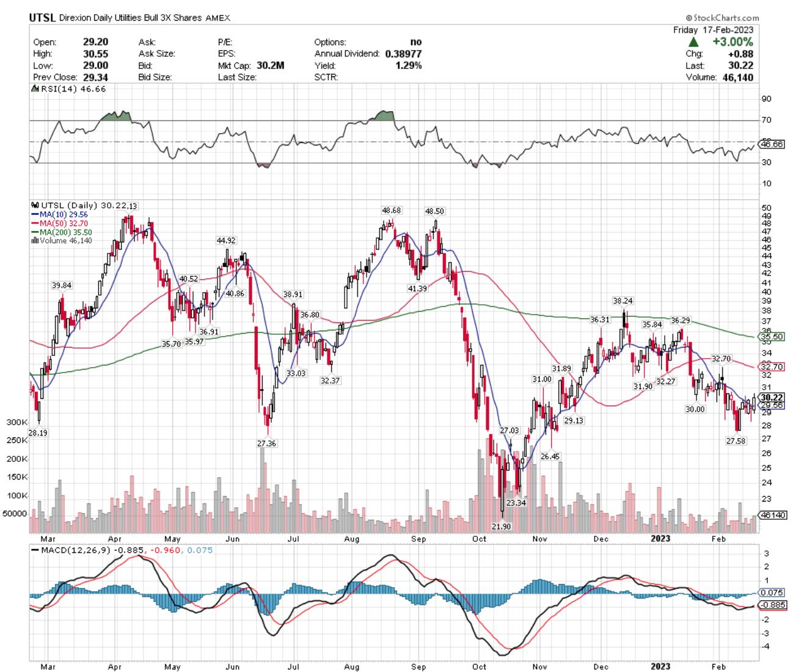
Task: Click the 38.24 December high price label
Action: pos(623,301)
